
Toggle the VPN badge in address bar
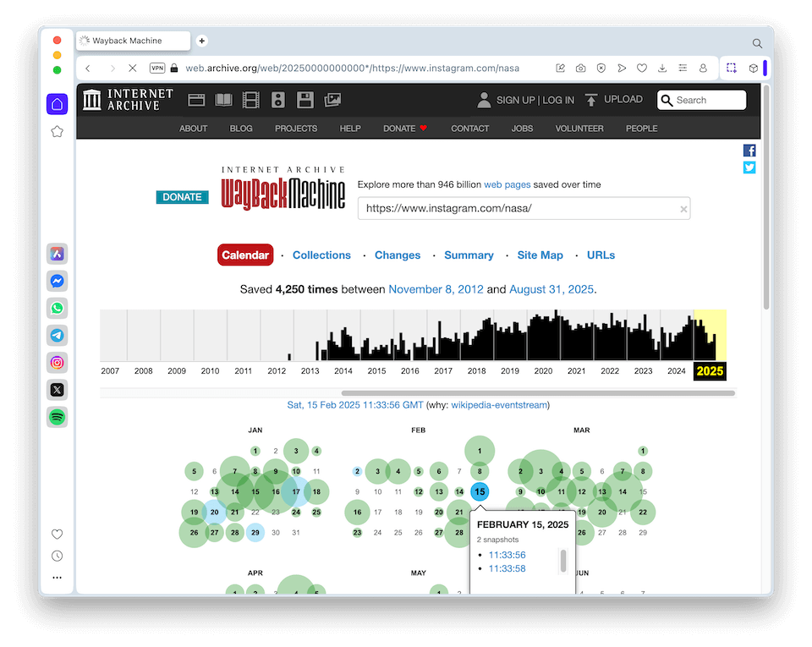pyautogui.click(x=157, y=68)
